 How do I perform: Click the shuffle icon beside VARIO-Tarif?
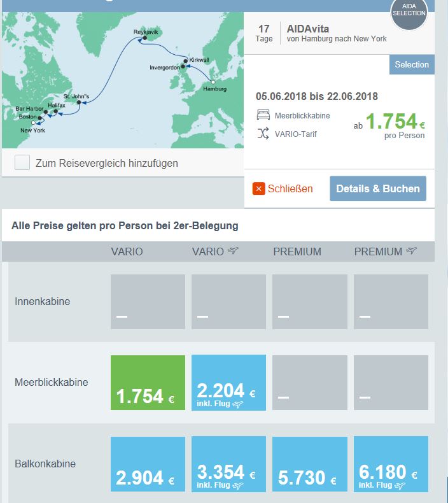[x=263, y=134]
